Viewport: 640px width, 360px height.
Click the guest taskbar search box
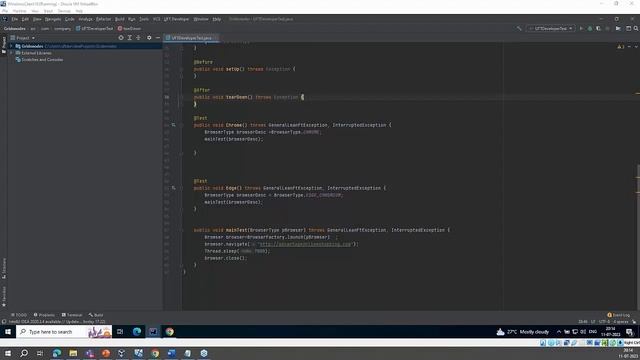coord(64,331)
